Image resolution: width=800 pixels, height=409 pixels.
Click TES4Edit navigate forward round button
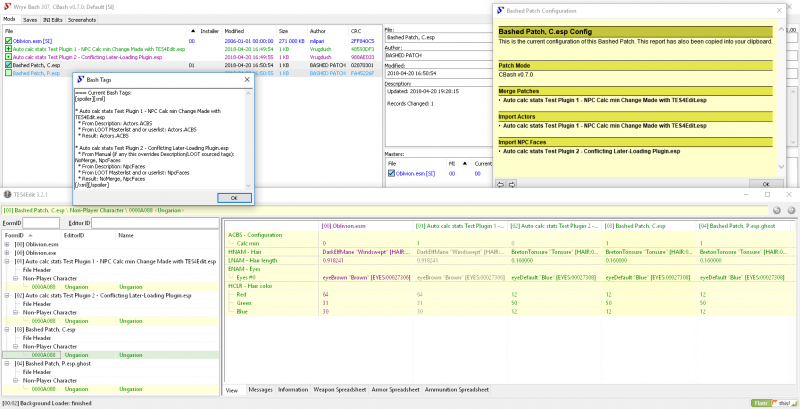(x=791, y=210)
